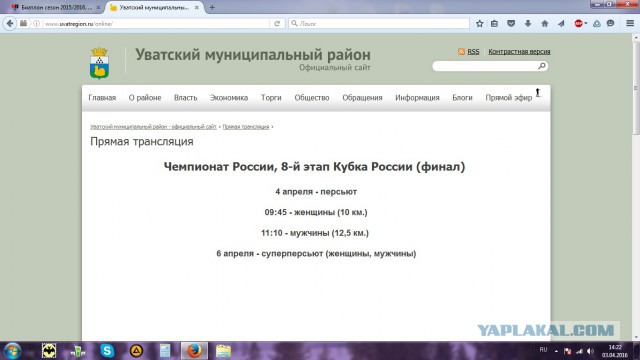Viewport: 640px width, 360px height.
Task: Open the Прямой эфир menu item
Action: click(509, 98)
